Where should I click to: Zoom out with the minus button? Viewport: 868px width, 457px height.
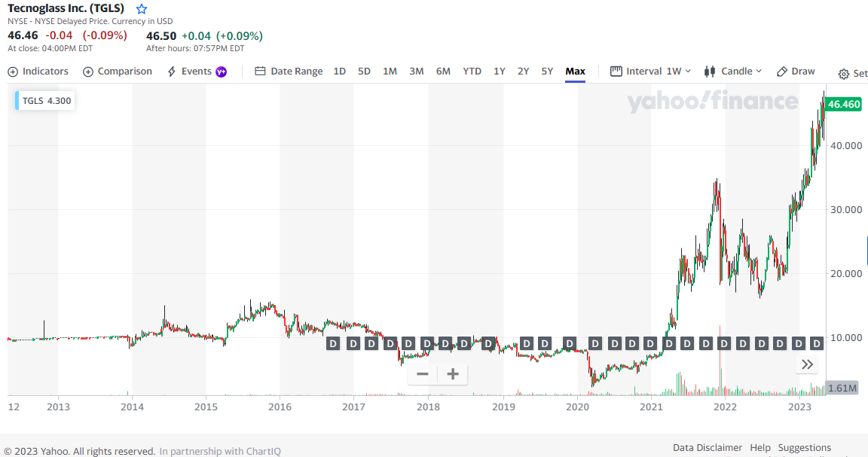[x=423, y=375]
